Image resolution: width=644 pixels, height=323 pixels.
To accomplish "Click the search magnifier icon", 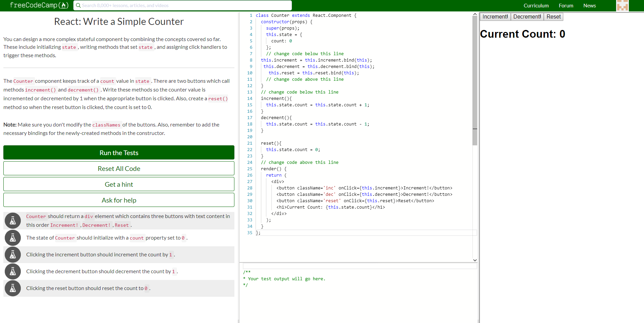I will (78, 5).
